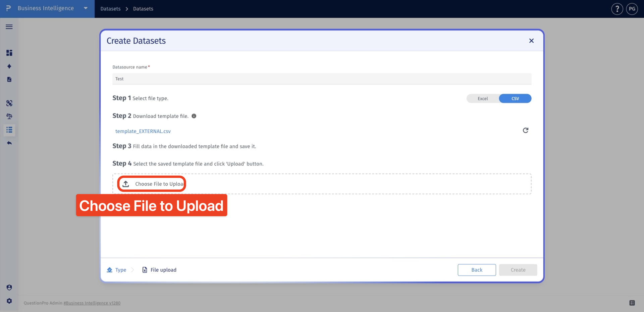Download template_EXTERNAL.csv

point(143,131)
